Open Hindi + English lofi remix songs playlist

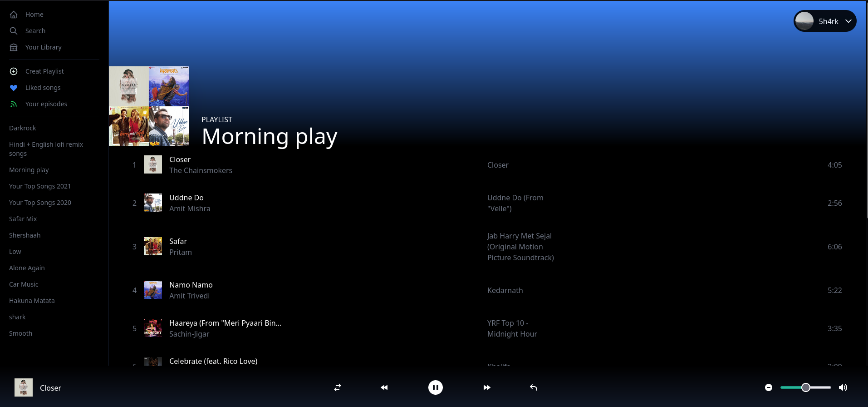(x=46, y=149)
